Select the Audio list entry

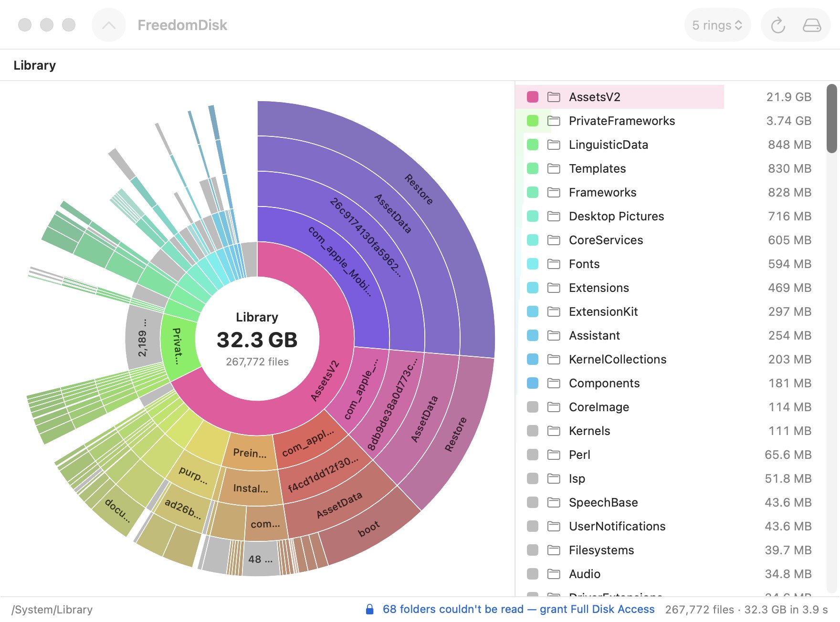[x=670, y=574]
